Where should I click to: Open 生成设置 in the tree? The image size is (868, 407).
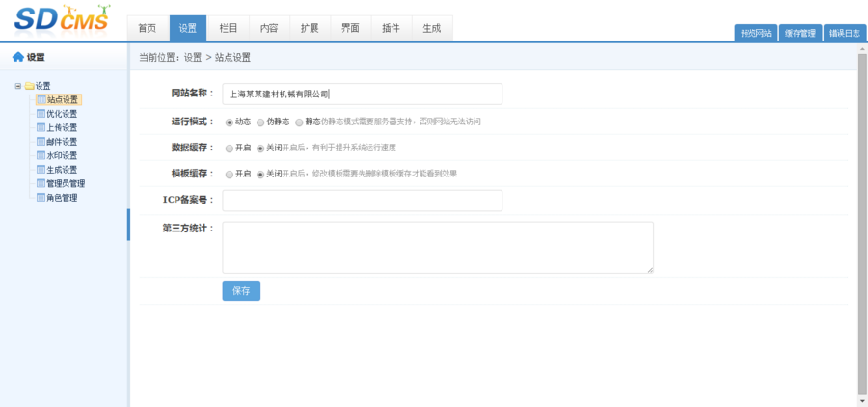click(x=62, y=170)
